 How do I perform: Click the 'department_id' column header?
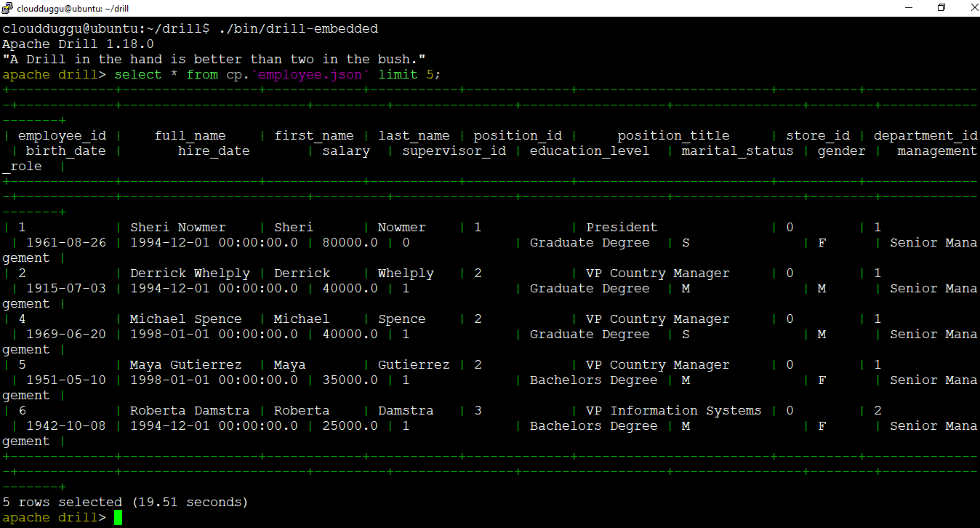925,136
